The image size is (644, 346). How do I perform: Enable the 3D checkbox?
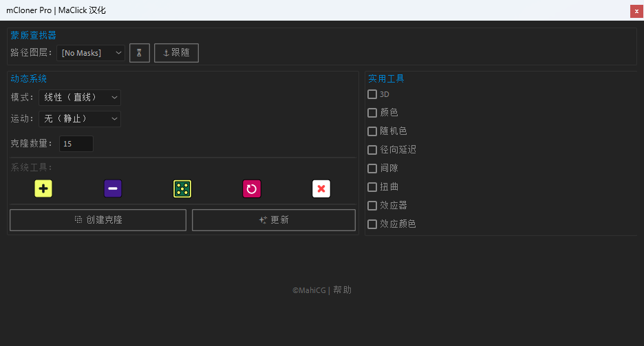[372, 94]
